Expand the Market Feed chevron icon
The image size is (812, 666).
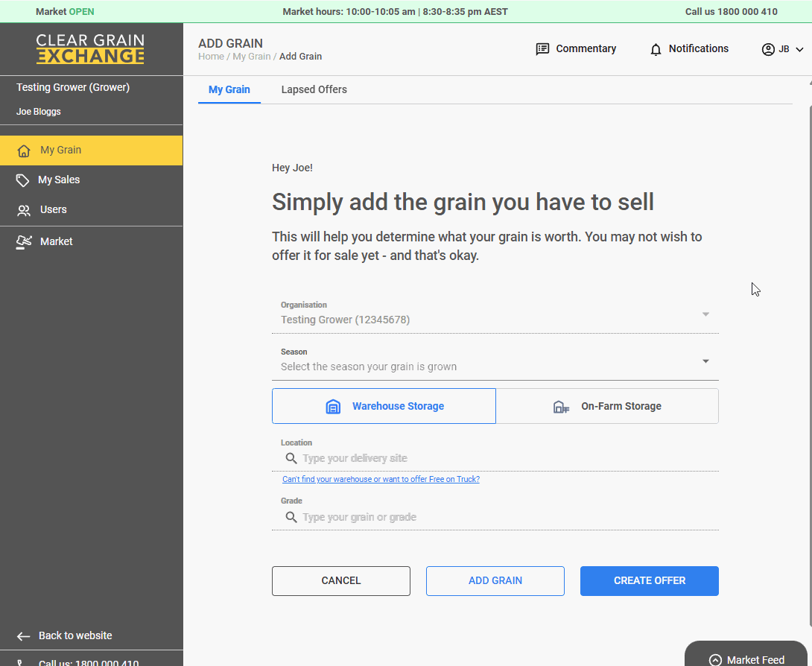pos(715,660)
